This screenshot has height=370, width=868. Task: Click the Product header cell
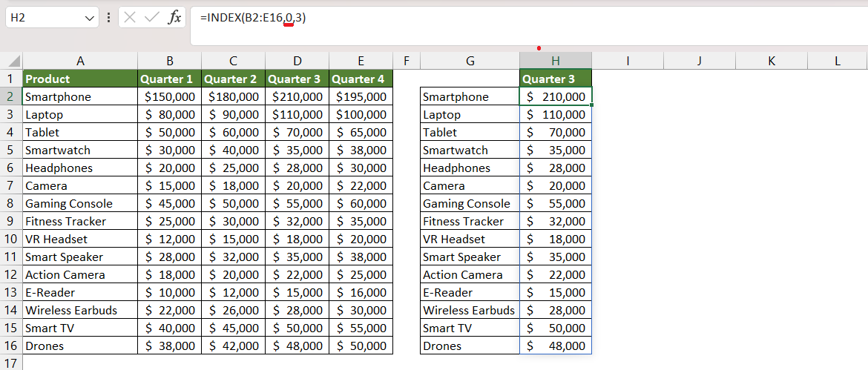[80, 79]
